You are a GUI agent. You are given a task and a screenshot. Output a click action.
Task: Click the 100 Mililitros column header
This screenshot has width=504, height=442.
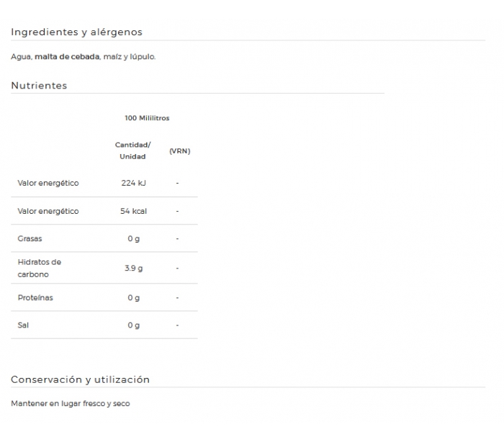point(147,118)
